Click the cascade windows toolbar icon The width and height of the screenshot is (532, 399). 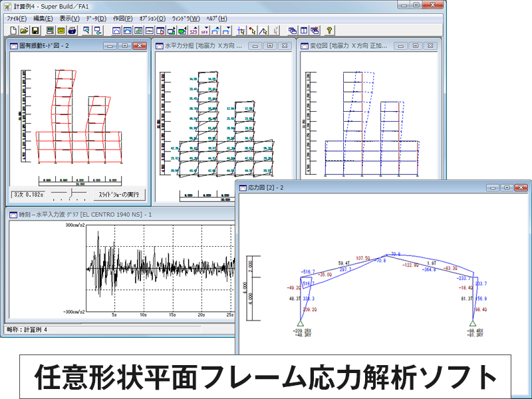pyautogui.click(x=293, y=31)
